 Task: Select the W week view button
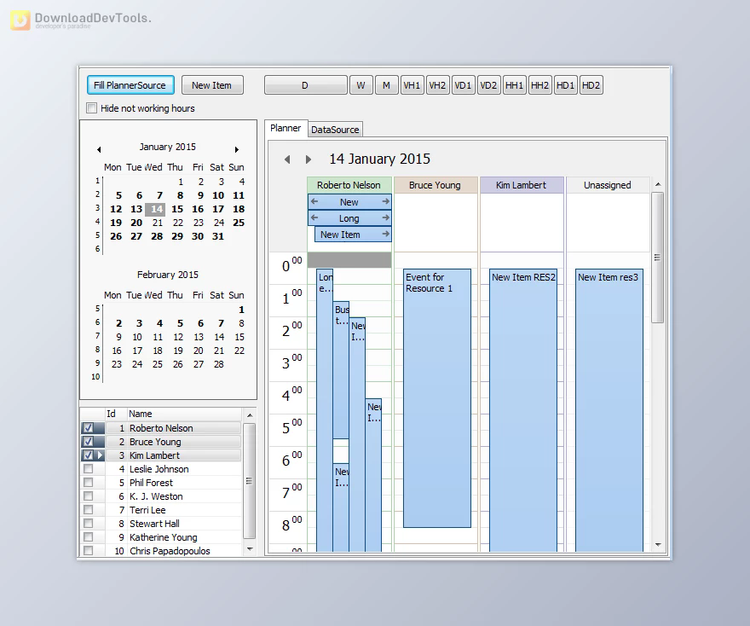[x=361, y=86]
